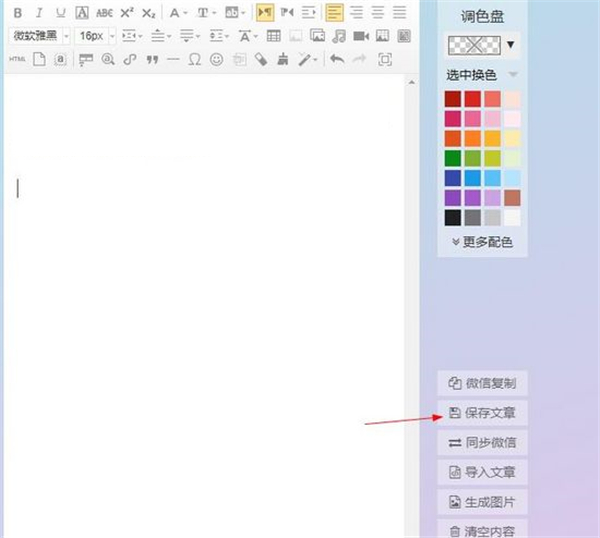This screenshot has width=600, height=538.
Task: Click inside the blank article editing area
Action: (200, 300)
